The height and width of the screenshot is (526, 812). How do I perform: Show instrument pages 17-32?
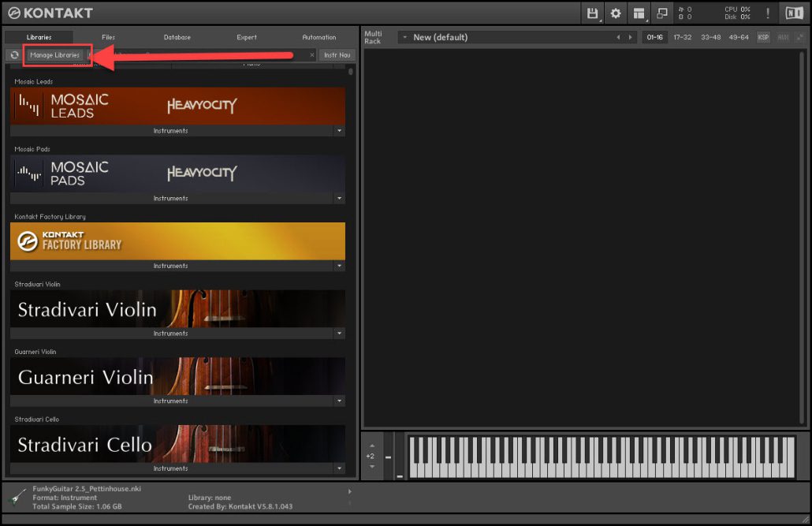(x=683, y=37)
